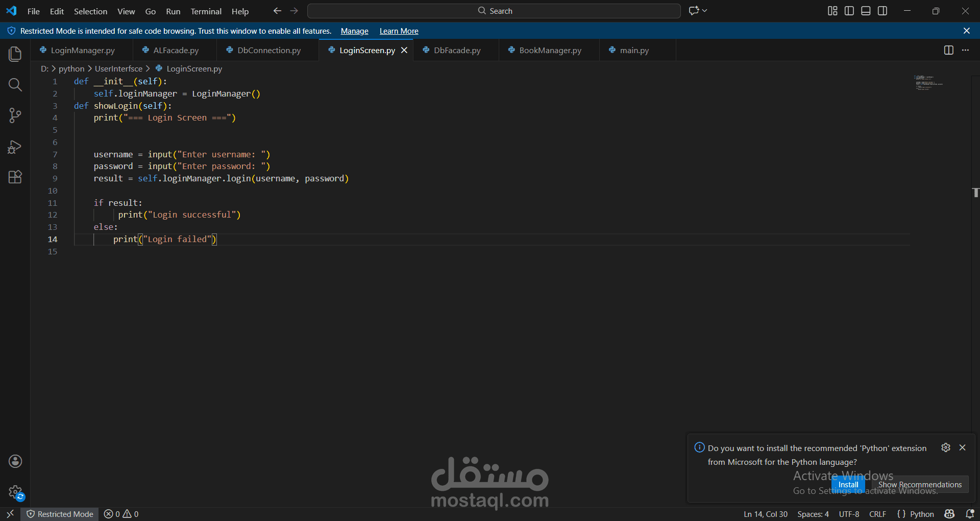
Task: Open notification settings gear
Action: [946, 447]
